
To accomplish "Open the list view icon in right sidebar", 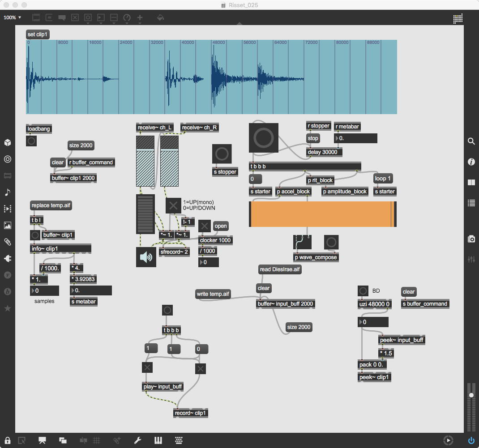I will (471, 203).
